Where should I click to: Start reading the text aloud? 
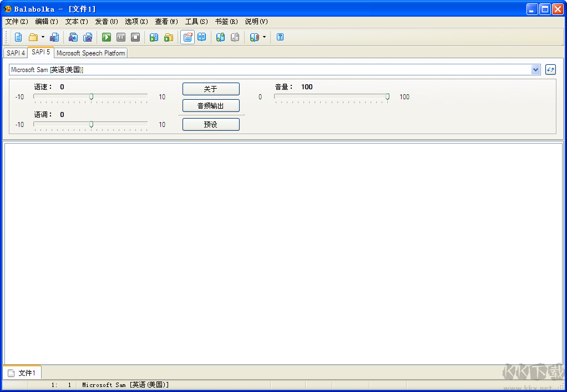(x=106, y=37)
